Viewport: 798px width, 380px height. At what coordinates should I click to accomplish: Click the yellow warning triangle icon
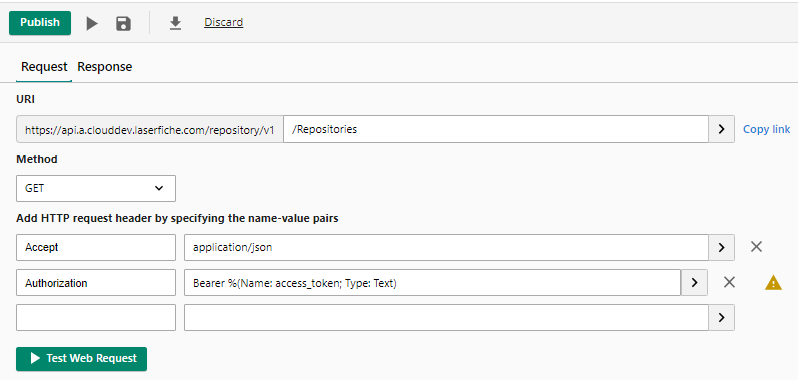773,282
